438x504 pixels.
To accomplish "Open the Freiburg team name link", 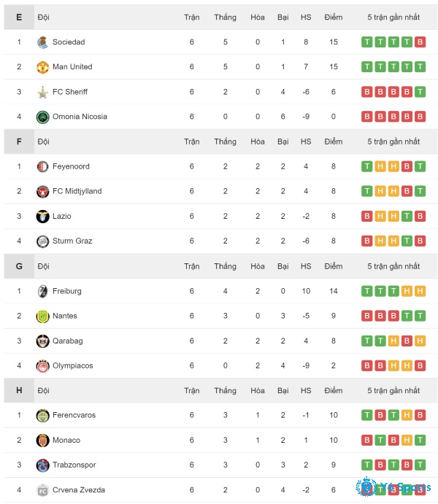I will coord(67,291).
